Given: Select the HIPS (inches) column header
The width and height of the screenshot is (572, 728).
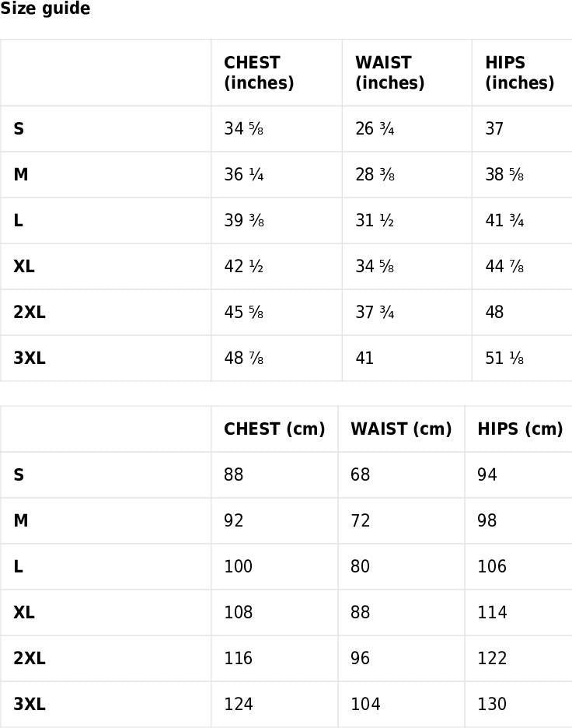Looking at the screenshot, I should (x=520, y=72).
